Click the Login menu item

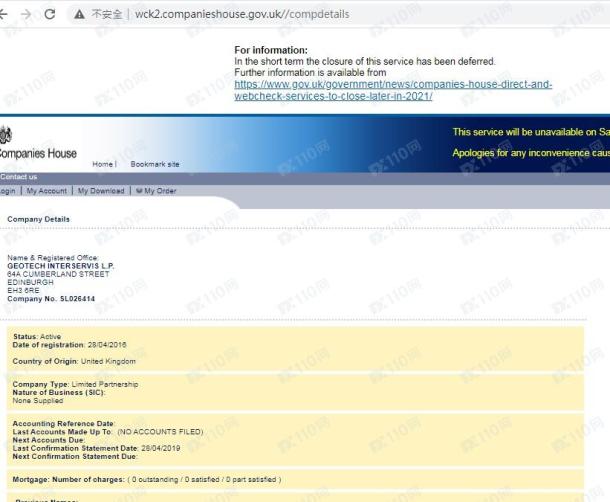click(8, 191)
